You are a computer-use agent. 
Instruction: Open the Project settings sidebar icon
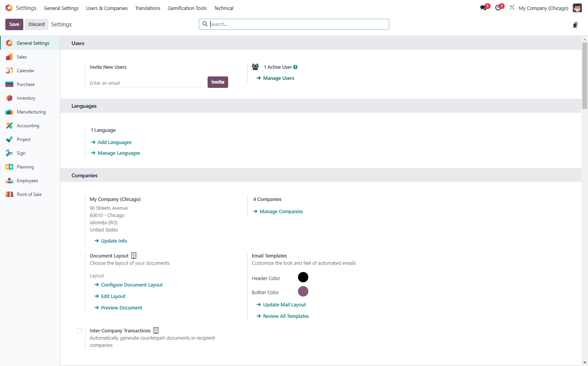point(10,139)
